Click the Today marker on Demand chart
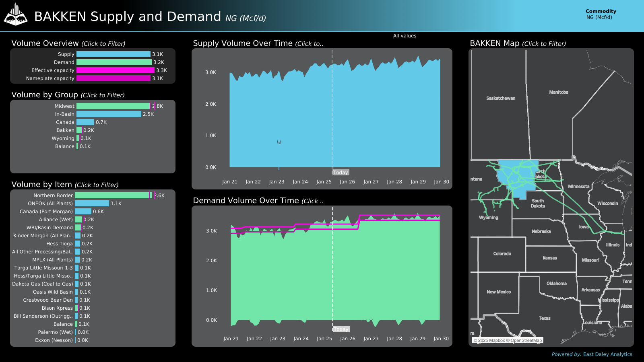 (x=341, y=329)
